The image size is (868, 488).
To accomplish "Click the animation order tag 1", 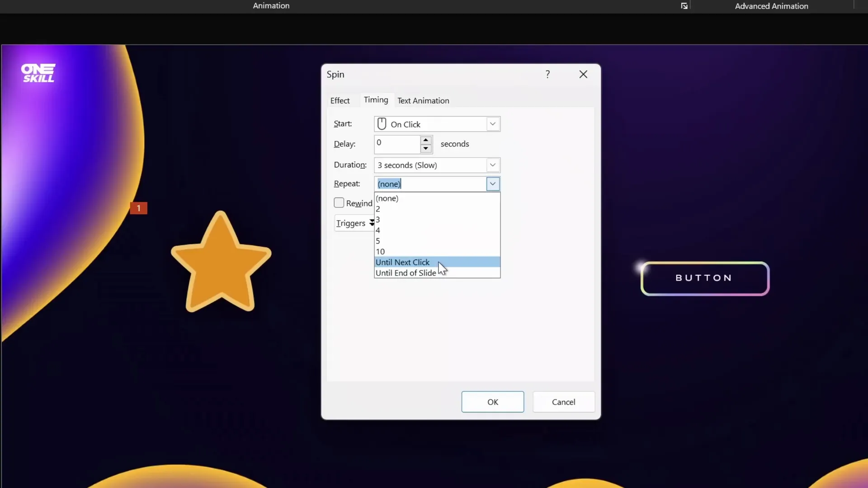I will click(x=139, y=208).
